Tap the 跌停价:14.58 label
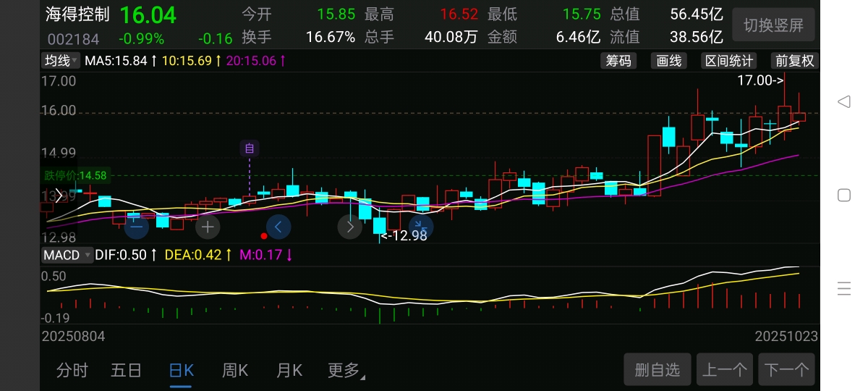Viewport: 868px width, 391px height. 75,175
